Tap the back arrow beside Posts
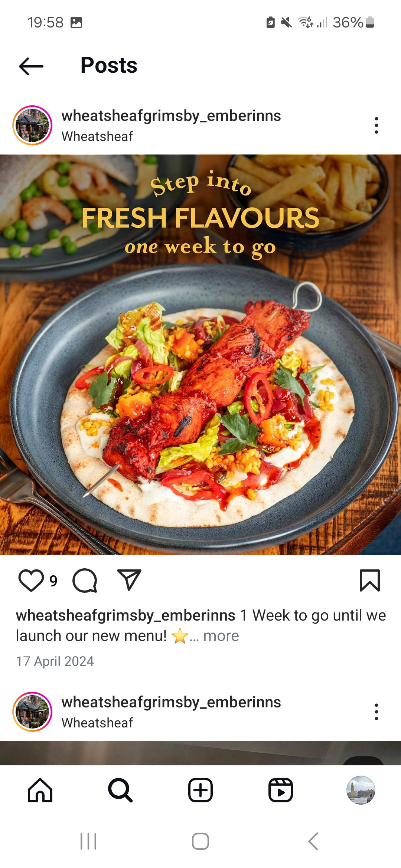 click(x=31, y=66)
